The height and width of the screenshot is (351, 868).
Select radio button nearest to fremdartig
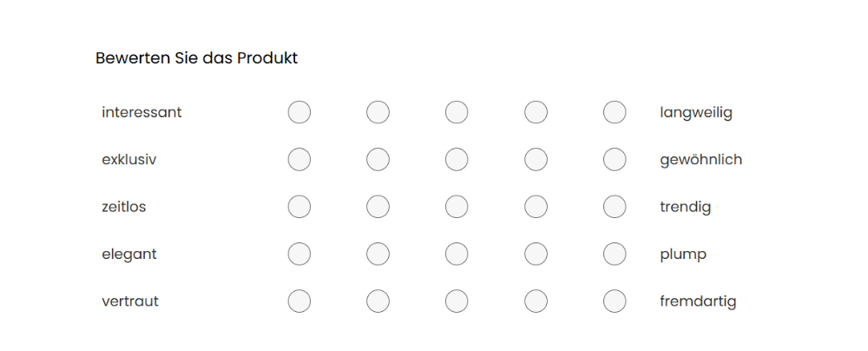[615, 301]
